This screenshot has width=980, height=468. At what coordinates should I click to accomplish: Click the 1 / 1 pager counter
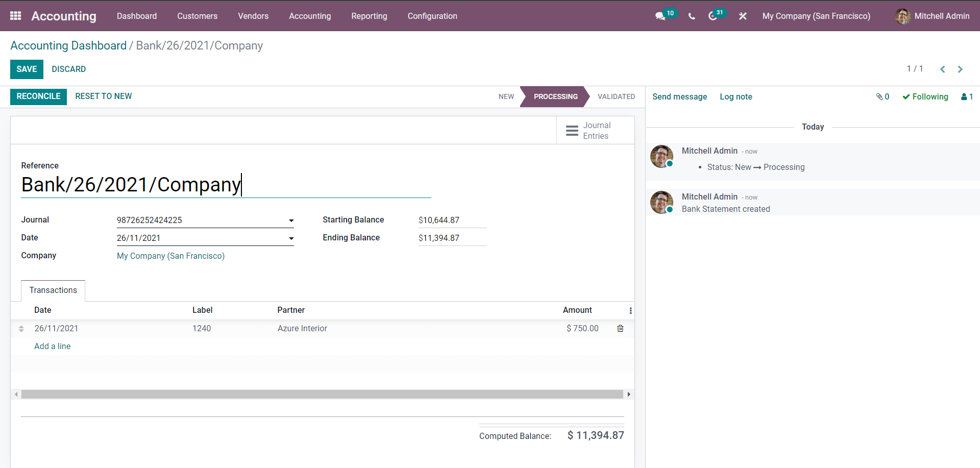pos(915,69)
